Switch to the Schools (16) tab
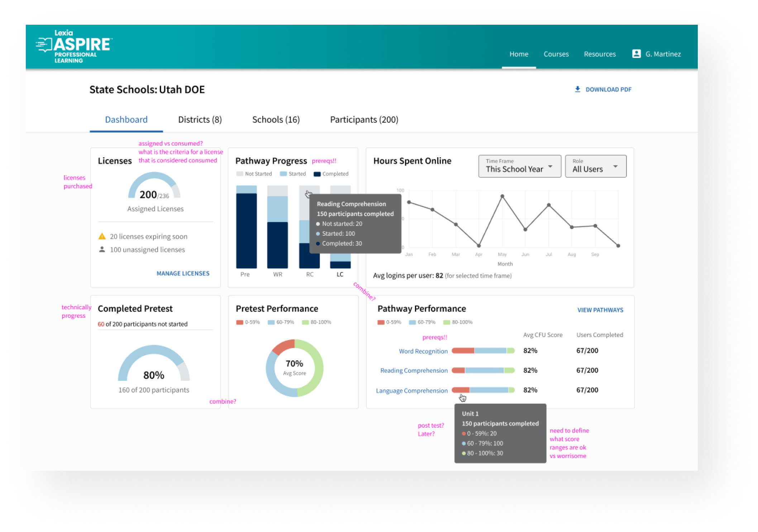This screenshot has width=758, height=532. coord(276,120)
